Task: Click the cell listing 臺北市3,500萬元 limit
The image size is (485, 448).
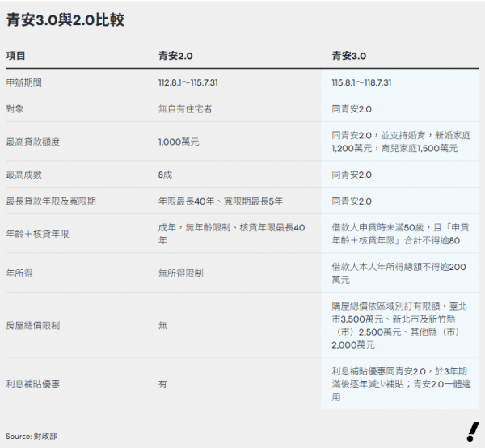Action: tap(399, 325)
